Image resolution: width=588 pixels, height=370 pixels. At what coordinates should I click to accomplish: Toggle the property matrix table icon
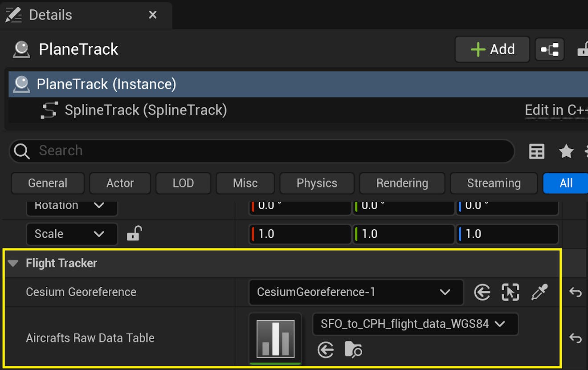click(x=536, y=151)
